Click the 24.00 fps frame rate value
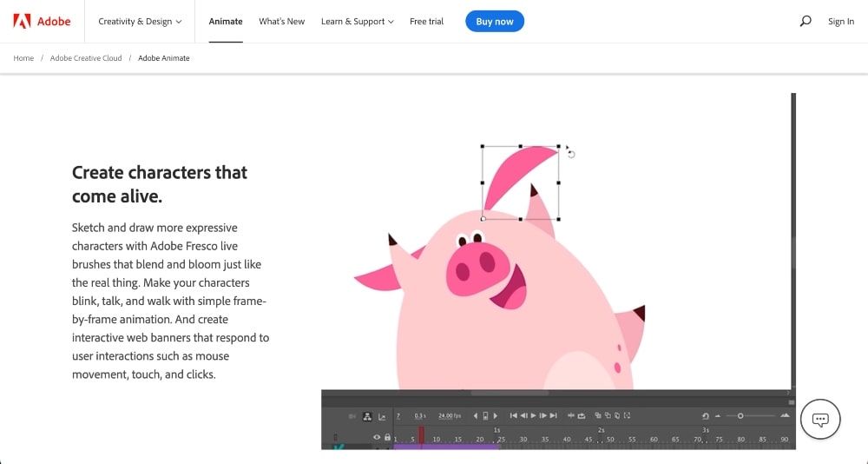Image resolution: width=868 pixels, height=464 pixels. pyautogui.click(x=450, y=415)
